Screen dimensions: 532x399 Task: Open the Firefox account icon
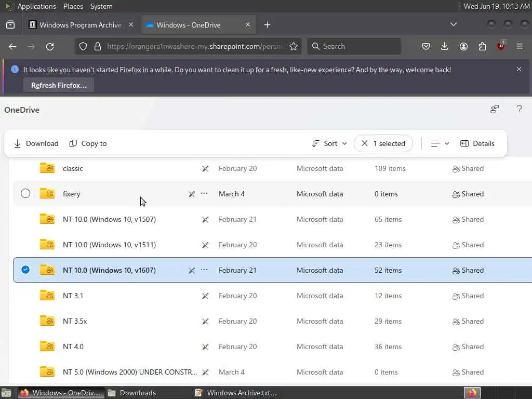463,46
